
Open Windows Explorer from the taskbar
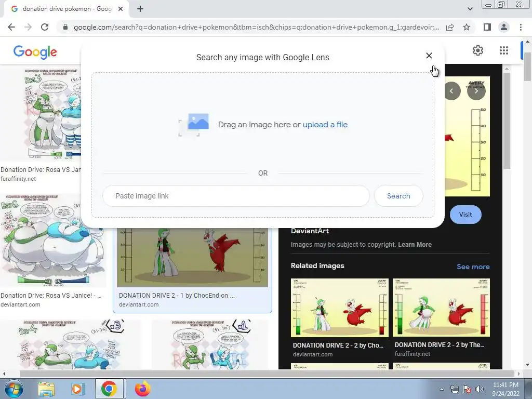pos(46,389)
